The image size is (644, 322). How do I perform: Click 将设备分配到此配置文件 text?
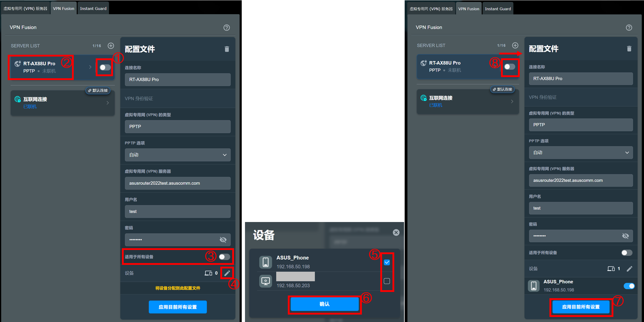(178, 288)
